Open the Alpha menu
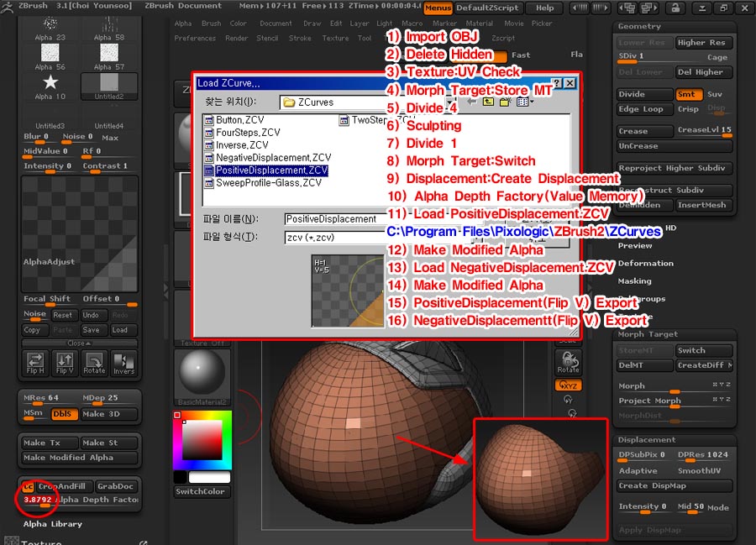The height and width of the screenshot is (545, 756). pos(183,24)
